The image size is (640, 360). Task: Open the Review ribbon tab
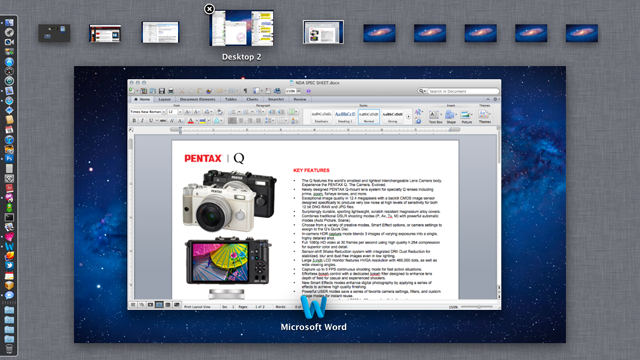click(x=300, y=99)
